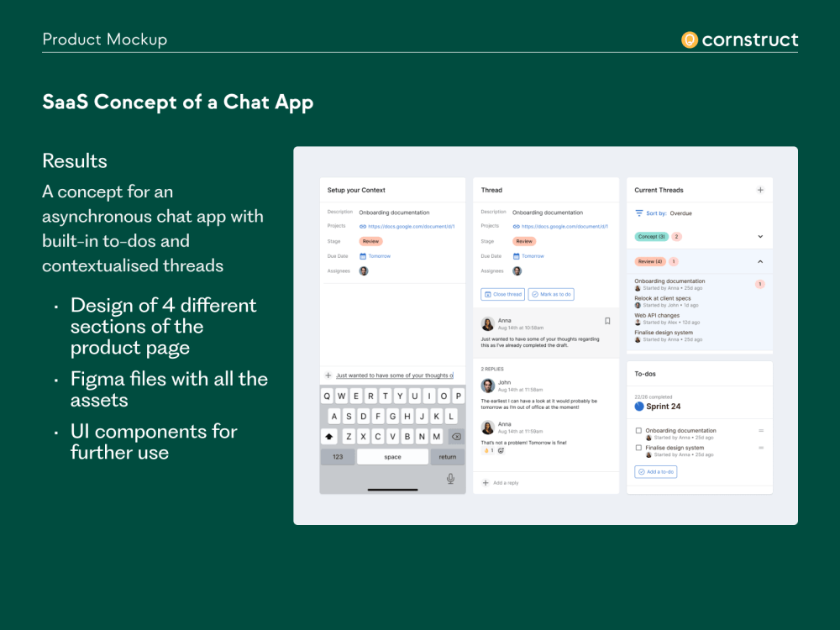Click the Review stage tag in Setup your Context
The image size is (840, 630).
[x=370, y=241]
